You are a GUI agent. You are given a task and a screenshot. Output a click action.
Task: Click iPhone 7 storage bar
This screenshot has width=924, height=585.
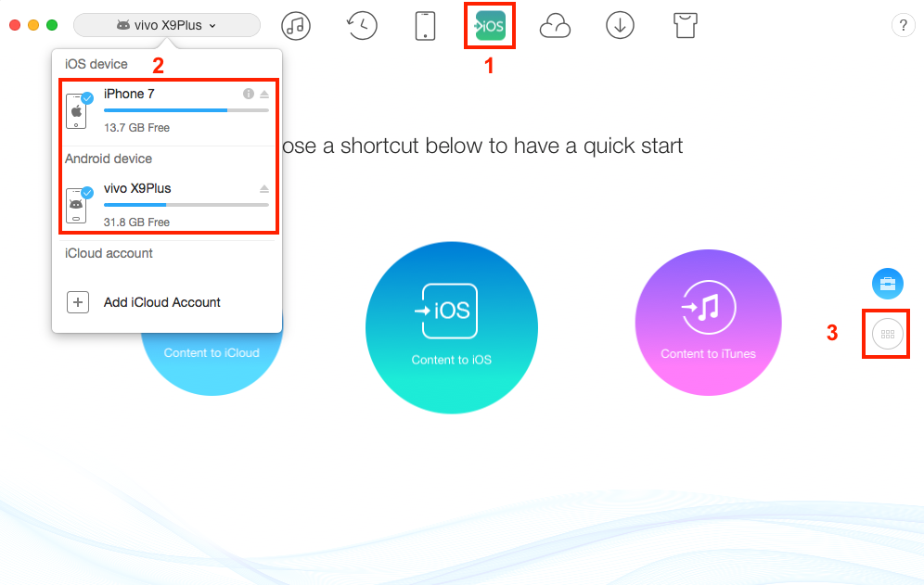coord(186,110)
